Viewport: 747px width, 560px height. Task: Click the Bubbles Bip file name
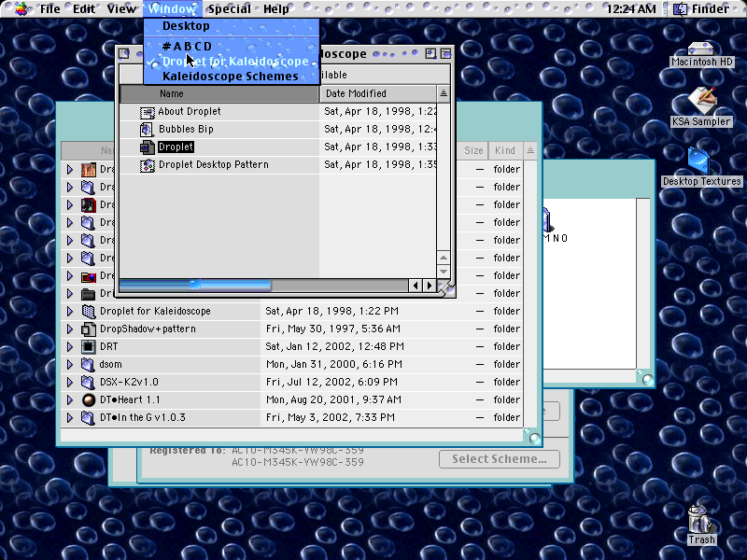pyautogui.click(x=186, y=129)
